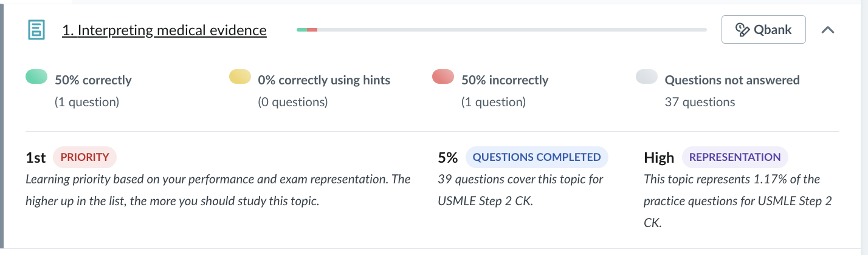Click the green correctly-answered legend pill

(36, 76)
